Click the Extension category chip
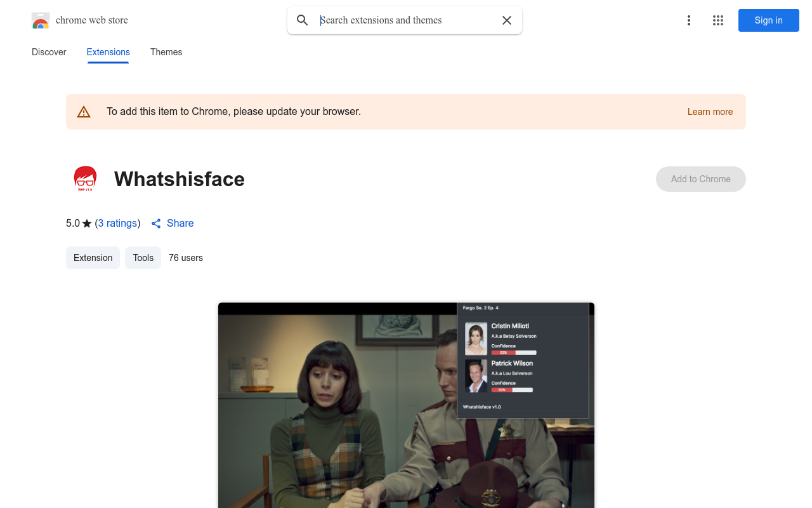812x508 pixels. 93,258
